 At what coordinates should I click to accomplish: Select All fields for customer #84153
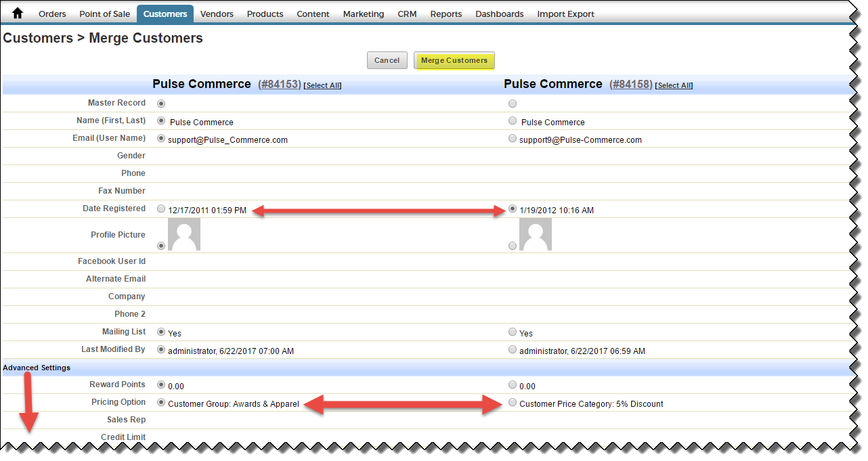(x=322, y=85)
